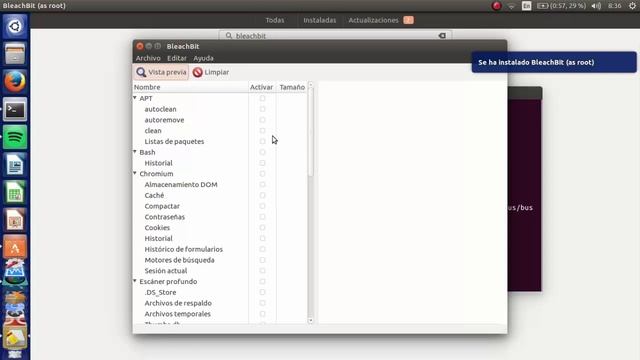Open the Ayuda menu
The image size is (640, 360).
pos(203,58)
